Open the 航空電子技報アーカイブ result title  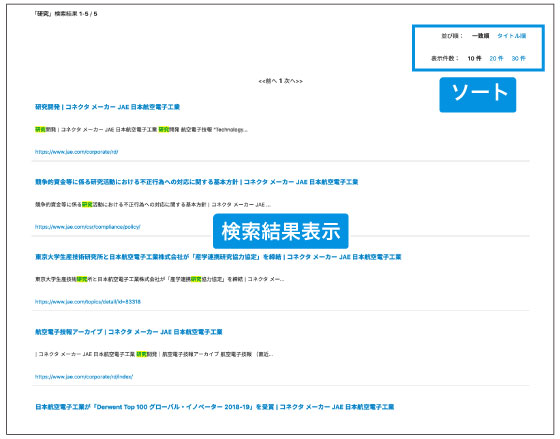129,332
